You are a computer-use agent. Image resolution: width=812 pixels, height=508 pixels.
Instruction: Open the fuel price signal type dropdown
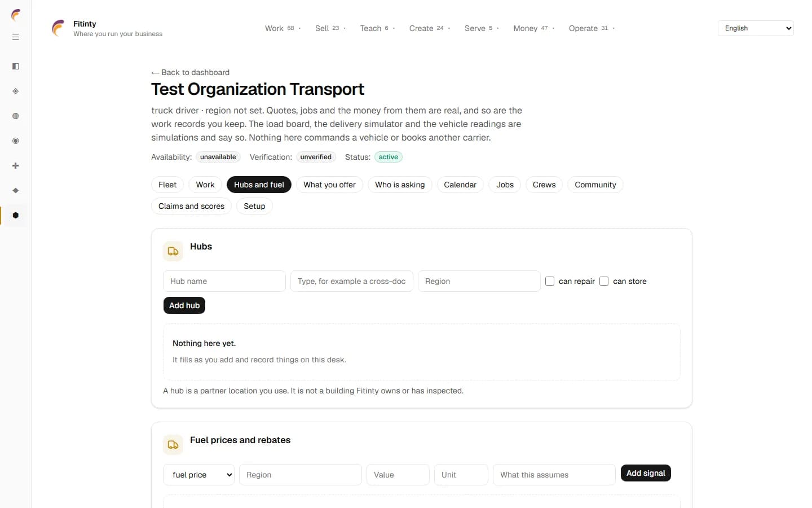point(198,475)
